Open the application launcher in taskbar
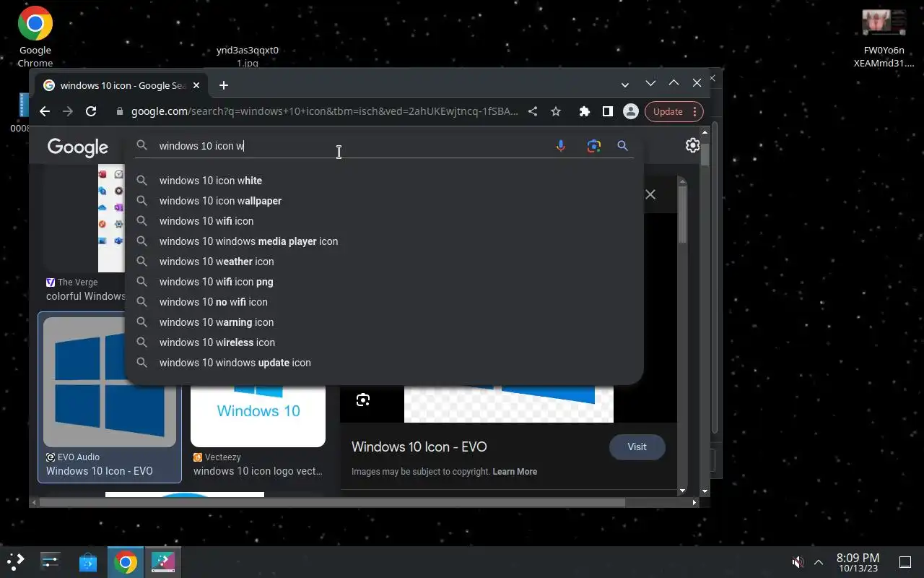 (x=16, y=561)
